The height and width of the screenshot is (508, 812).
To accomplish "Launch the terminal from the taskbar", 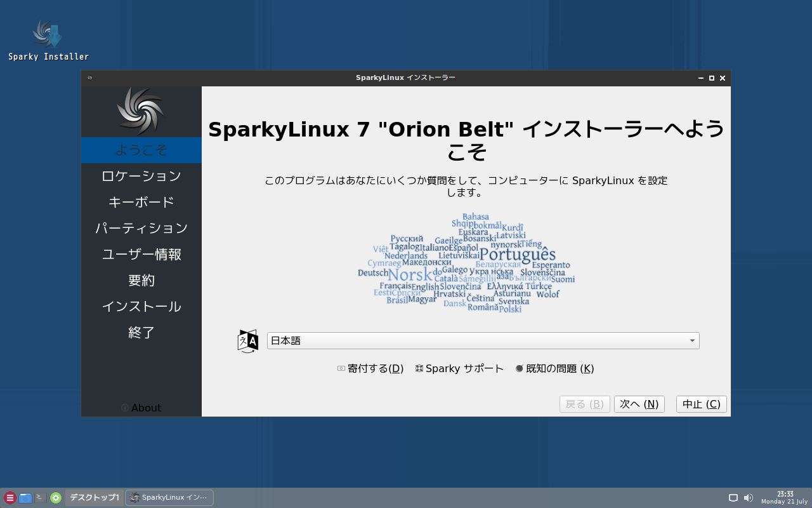I will click(x=41, y=498).
